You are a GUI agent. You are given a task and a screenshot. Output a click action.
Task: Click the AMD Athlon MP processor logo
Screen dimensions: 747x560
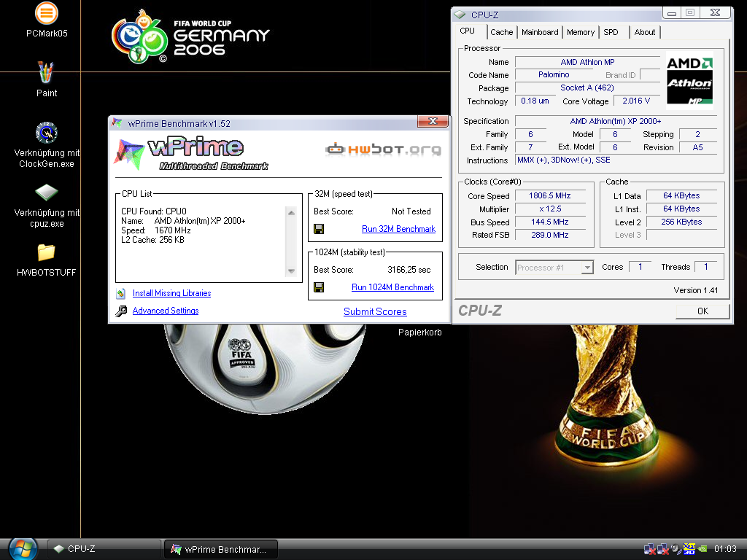[x=689, y=81]
